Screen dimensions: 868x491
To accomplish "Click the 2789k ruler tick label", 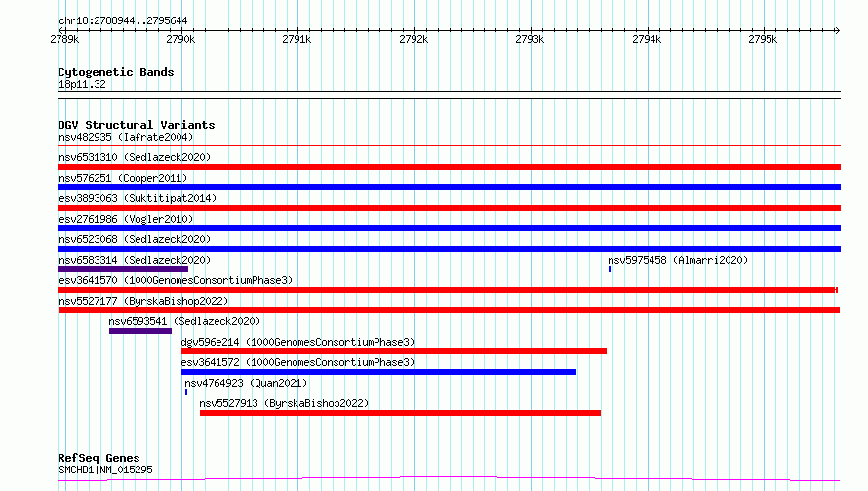I will (64, 39).
